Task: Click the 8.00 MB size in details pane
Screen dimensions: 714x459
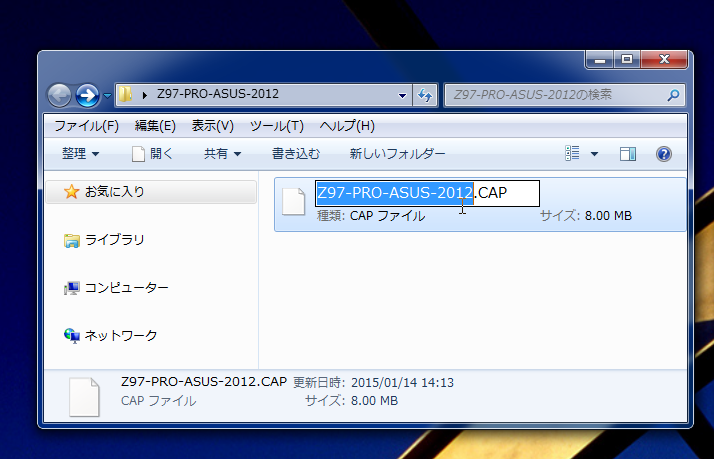Action: tap(374, 401)
